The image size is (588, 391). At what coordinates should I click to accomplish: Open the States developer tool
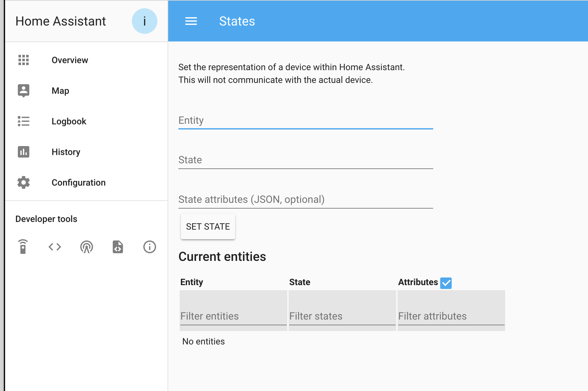coord(54,247)
